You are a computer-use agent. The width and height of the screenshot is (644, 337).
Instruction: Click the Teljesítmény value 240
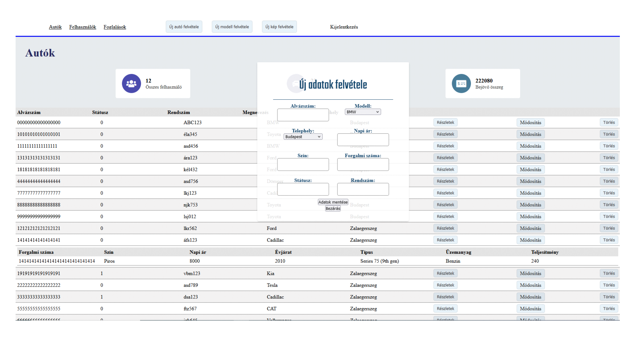(x=535, y=261)
